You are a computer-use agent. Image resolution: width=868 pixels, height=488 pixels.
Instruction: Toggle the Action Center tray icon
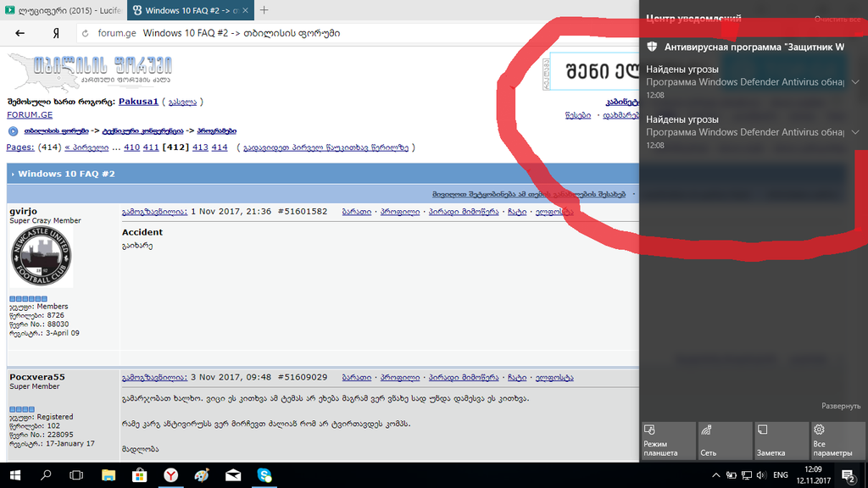pyautogui.click(x=848, y=475)
